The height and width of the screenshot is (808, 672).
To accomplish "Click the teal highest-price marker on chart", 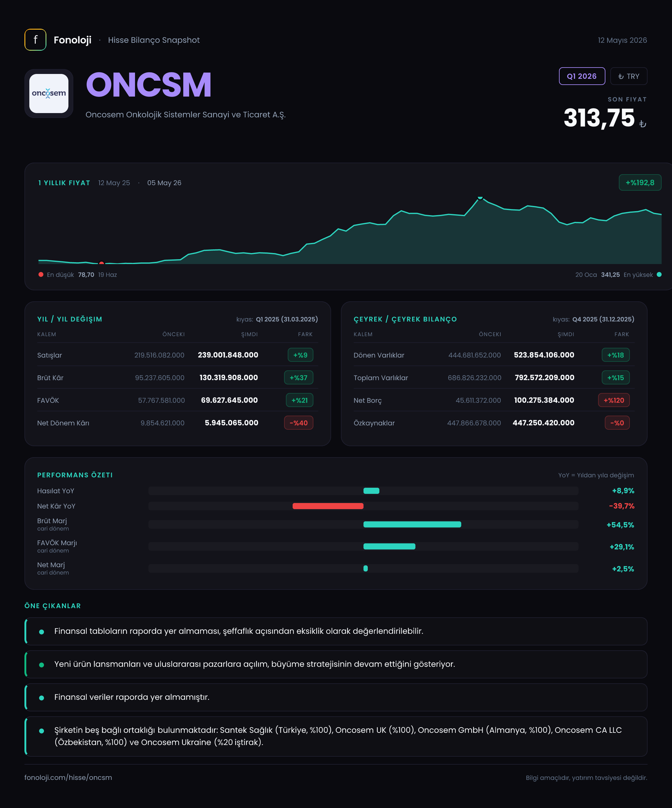I will 480,197.
